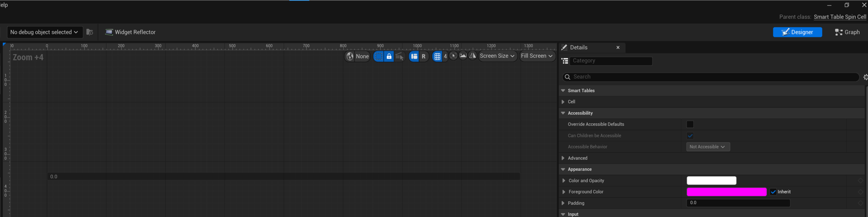Click the magenta Foreground Color swatch
The width and height of the screenshot is (868, 217).
click(x=726, y=192)
